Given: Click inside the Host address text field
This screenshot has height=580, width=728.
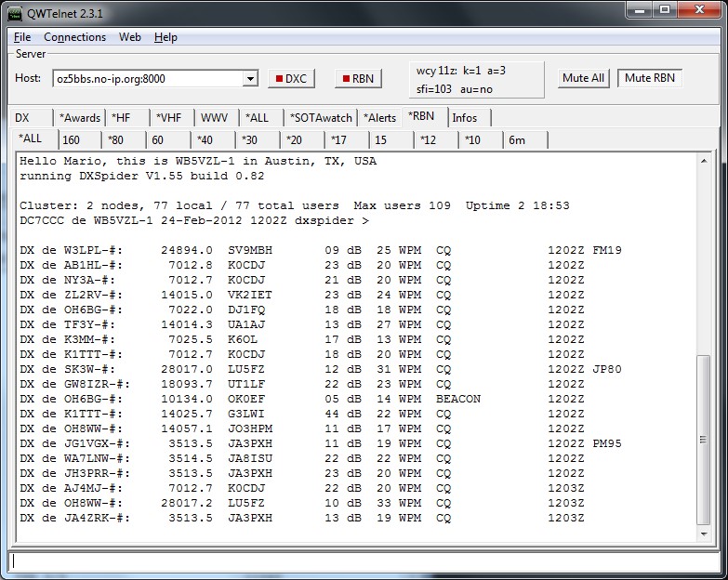Looking at the screenshot, I should click(147, 79).
